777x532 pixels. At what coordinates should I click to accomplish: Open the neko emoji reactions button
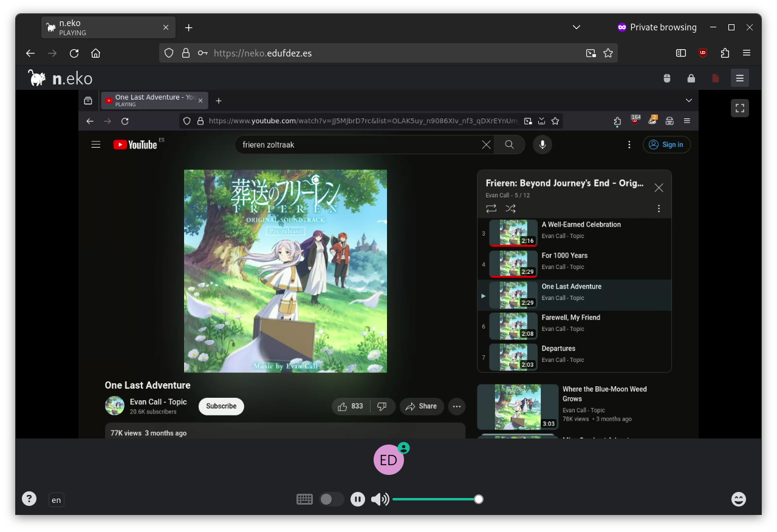coord(738,499)
